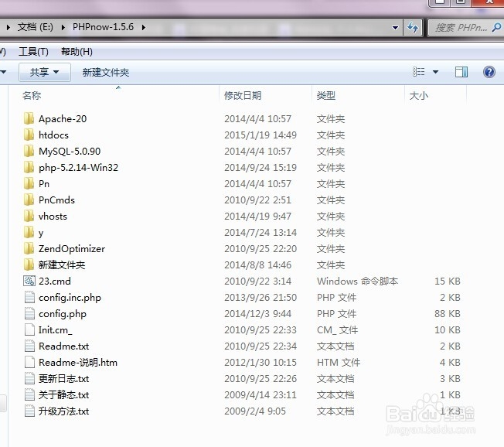Click the refresh icon beside address bar
The width and height of the screenshot is (504, 447).
413,28
